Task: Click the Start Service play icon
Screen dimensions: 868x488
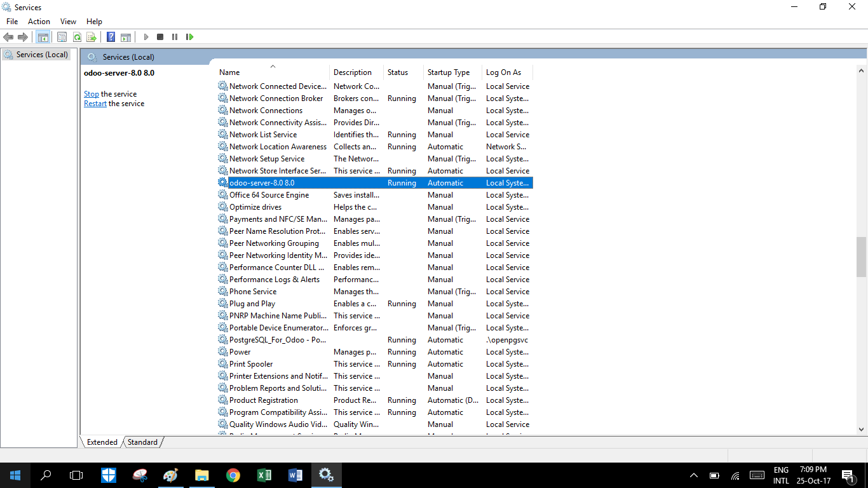Action: pyautogui.click(x=146, y=37)
